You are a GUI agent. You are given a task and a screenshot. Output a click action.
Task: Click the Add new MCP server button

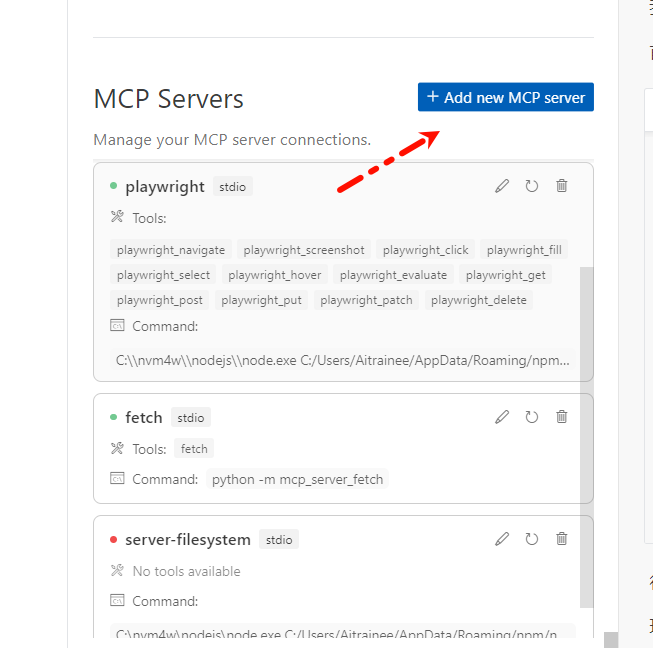click(x=506, y=97)
